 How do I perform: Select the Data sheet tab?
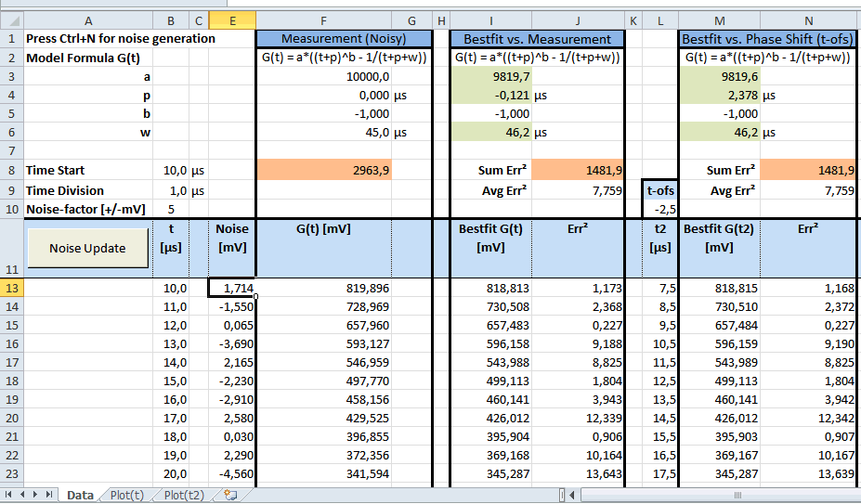coord(80,496)
